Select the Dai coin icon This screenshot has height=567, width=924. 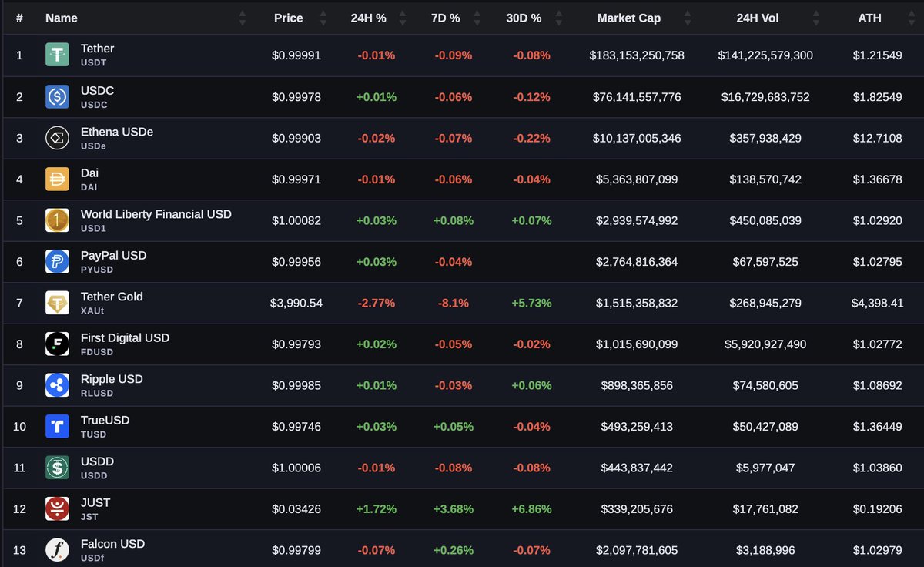[x=57, y=179]
